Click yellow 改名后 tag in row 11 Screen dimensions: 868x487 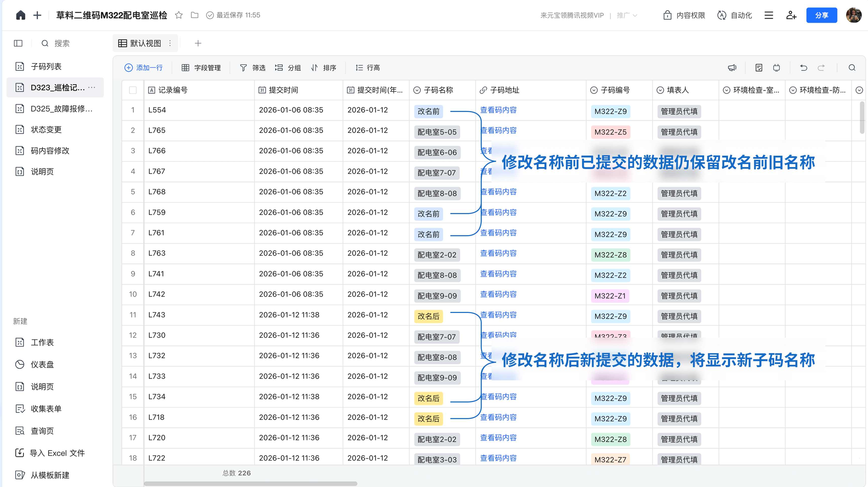click(428, 316)
